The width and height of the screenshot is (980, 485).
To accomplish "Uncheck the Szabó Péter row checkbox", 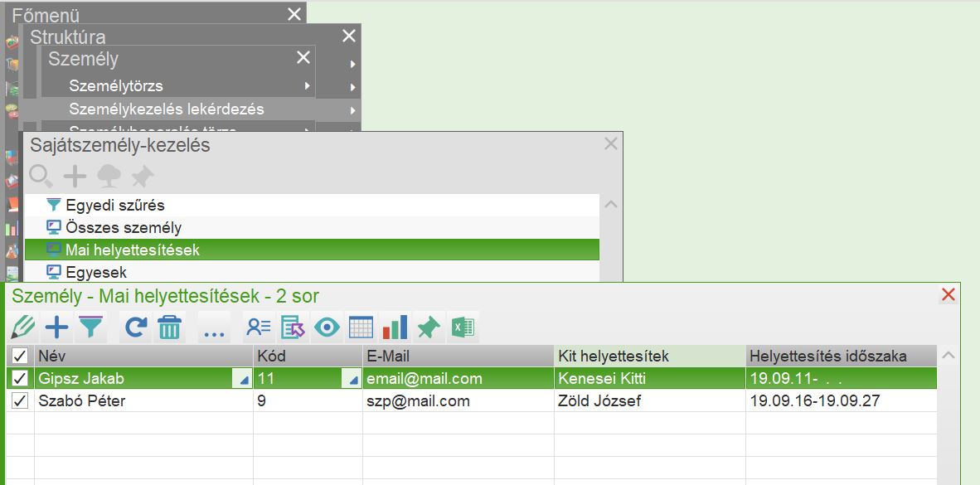I will pyautogui.click(x=20, y=400).
